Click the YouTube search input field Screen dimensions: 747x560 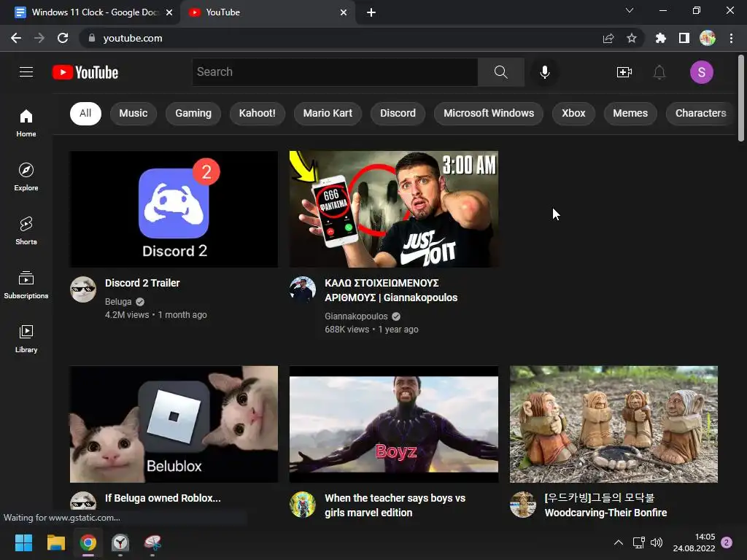[x=335, y=72]
